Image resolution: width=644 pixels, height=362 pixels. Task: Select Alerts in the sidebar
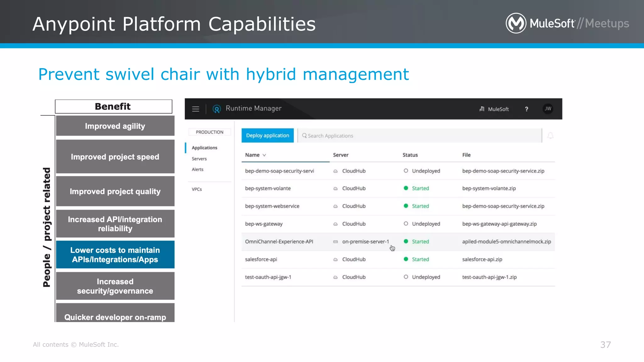point(197,169)
